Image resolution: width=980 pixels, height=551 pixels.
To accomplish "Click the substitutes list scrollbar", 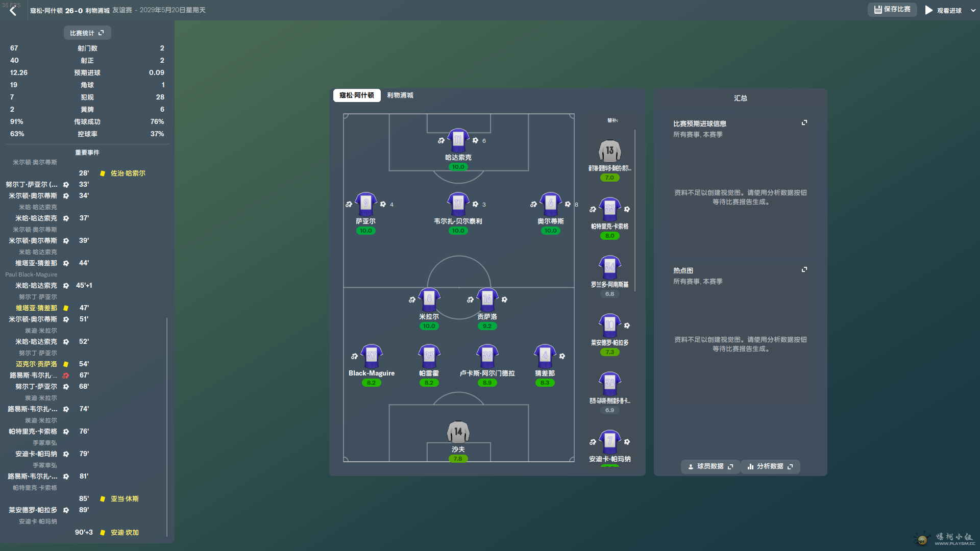I will 635,209.
